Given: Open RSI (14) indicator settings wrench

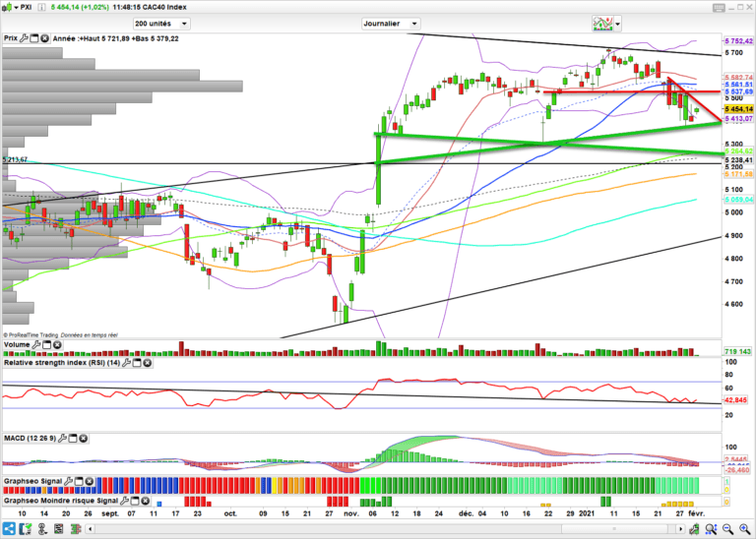Looking at the screenshot, I should pyautogui.click(x=125, y=363).
